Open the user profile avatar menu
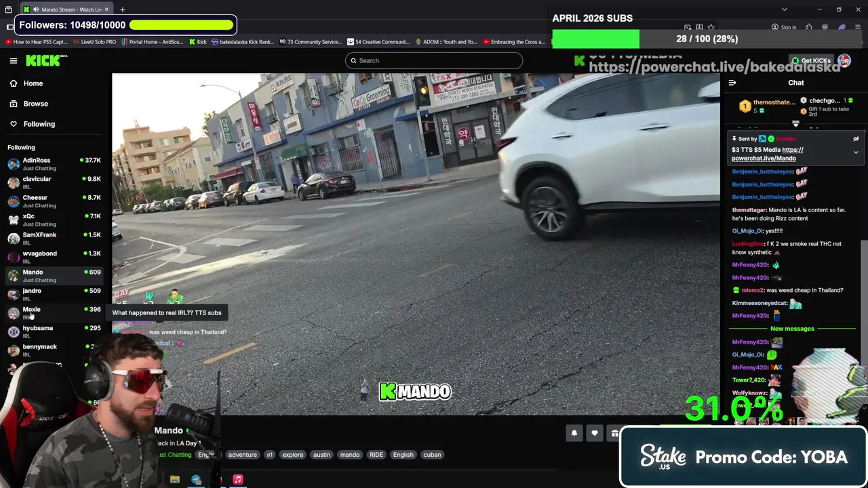This screenshot has width=868, height=488. [844, 60]
